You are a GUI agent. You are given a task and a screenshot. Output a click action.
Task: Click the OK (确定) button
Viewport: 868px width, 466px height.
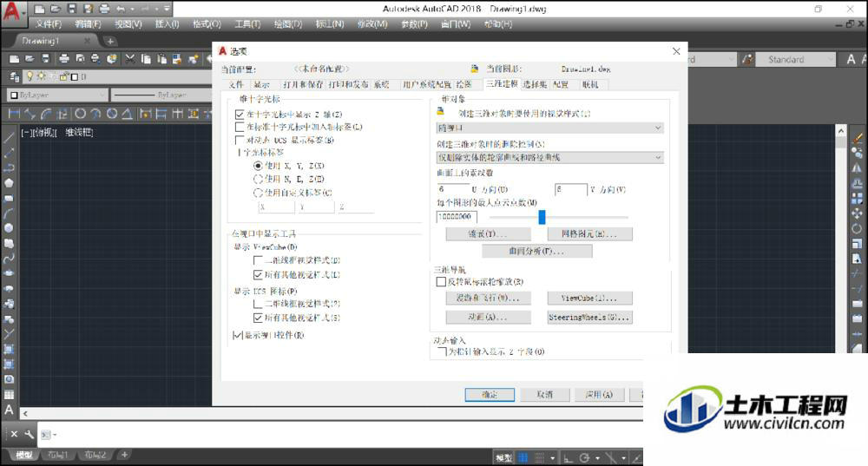click(x=490, y=395)
